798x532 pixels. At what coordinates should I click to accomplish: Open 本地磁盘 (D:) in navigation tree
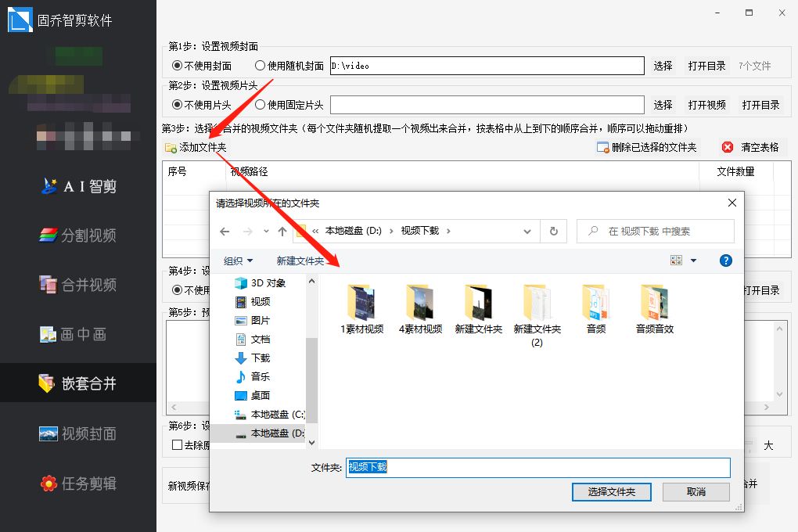click(258, 433)
